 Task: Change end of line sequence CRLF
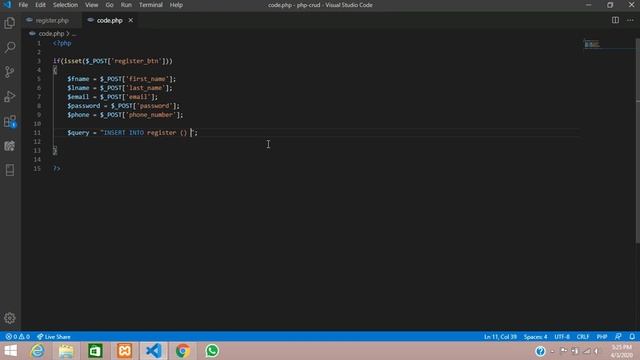pos(583,337)
